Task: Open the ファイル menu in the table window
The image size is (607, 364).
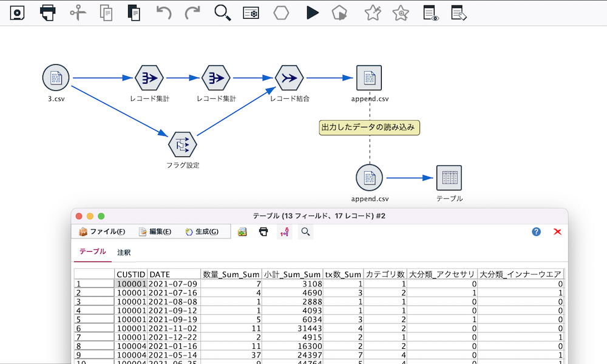Action: (x=103, y=231)
